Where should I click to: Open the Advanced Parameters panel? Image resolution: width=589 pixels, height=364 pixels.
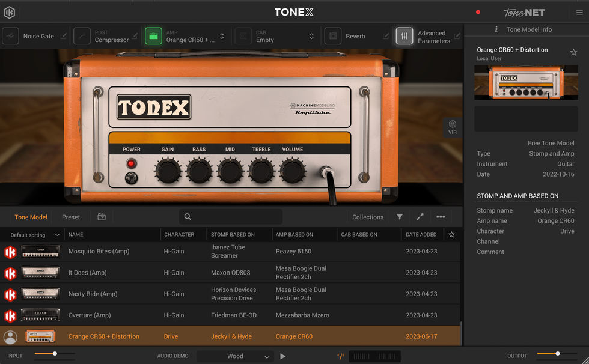[x=404, y=37]
